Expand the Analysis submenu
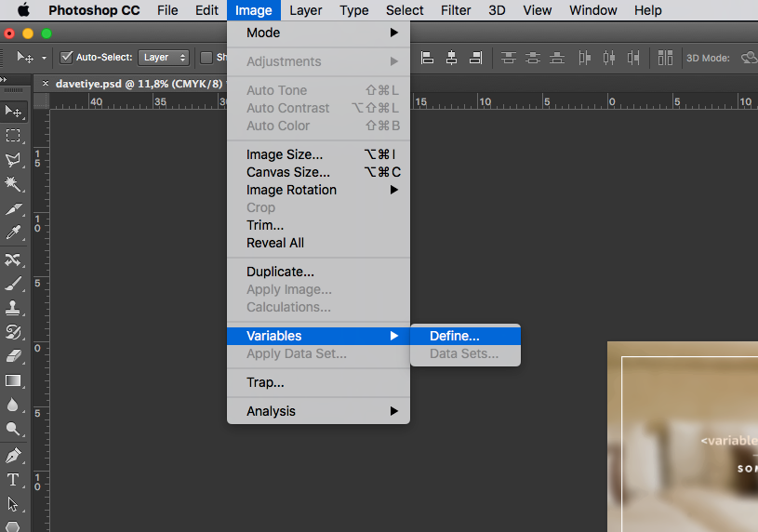The image size is (758, 532). 319,411
